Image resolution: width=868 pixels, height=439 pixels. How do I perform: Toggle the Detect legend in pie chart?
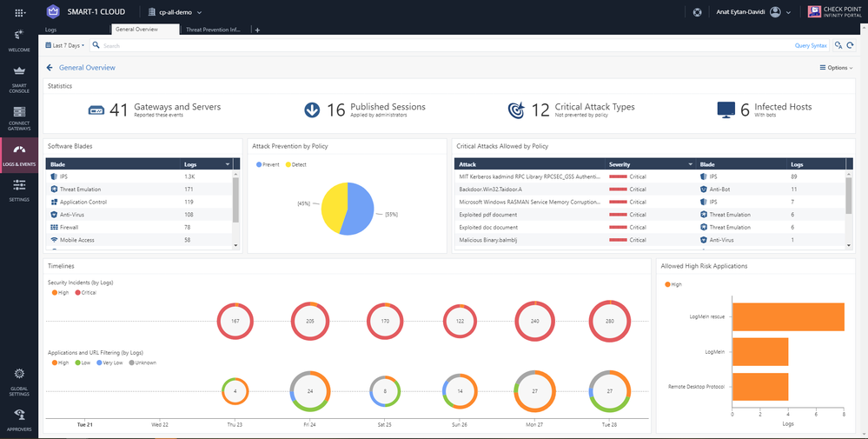coord(296,163)
